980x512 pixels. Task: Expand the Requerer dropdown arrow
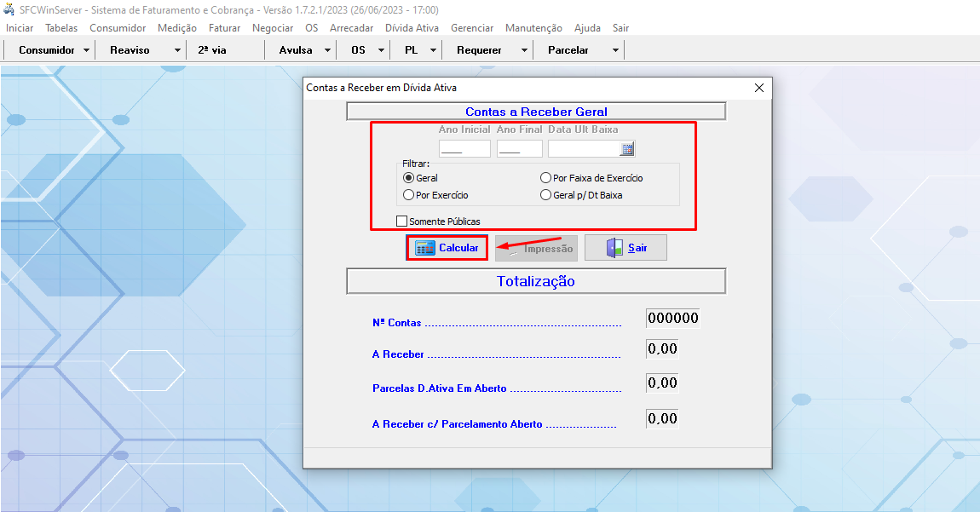click(524, 50)
